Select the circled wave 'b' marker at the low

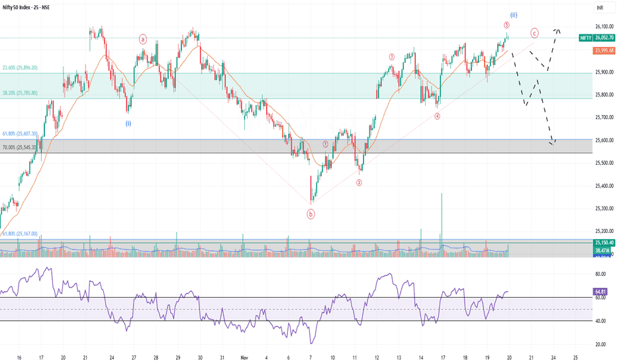(x=311, y=214)
